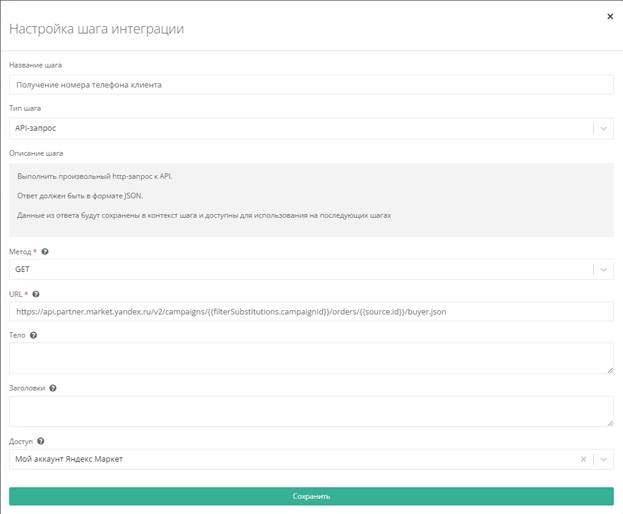Click the 'Ответ должен быть в формате JSON' line
This screenshot has width=623, height=514.
(80, 196)
